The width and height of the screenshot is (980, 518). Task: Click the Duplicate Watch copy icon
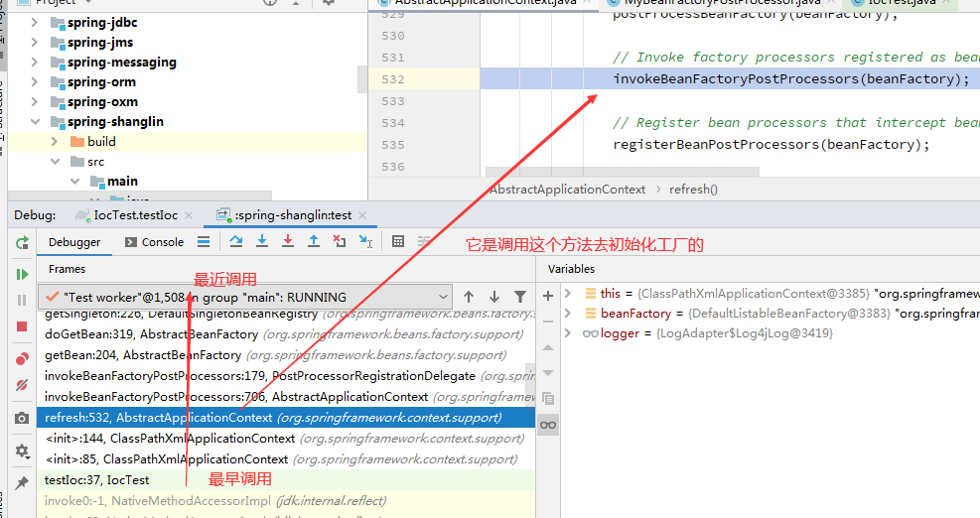point(548,399)
